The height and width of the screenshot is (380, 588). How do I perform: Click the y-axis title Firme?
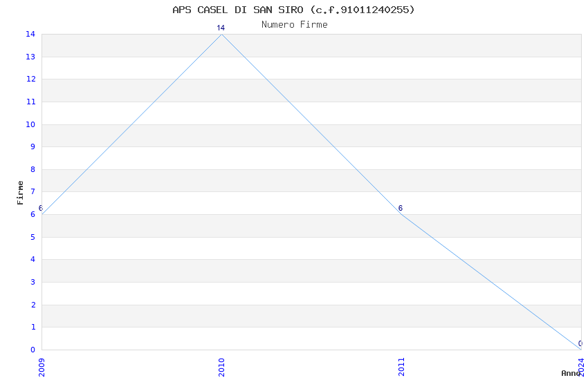coord(20,193)
